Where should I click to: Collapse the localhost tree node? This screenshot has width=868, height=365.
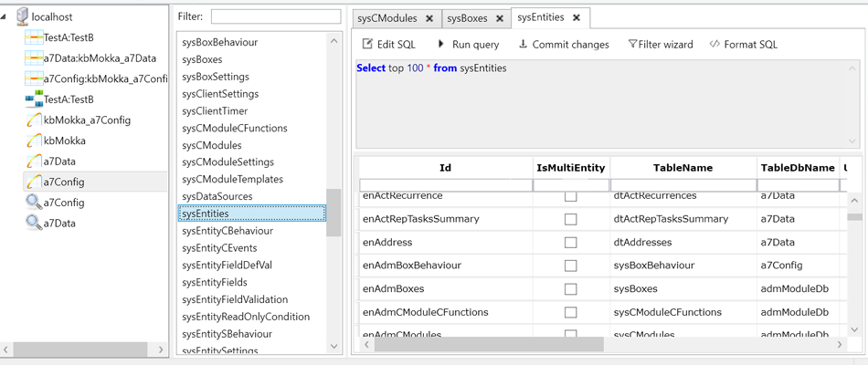click(5, 17)
